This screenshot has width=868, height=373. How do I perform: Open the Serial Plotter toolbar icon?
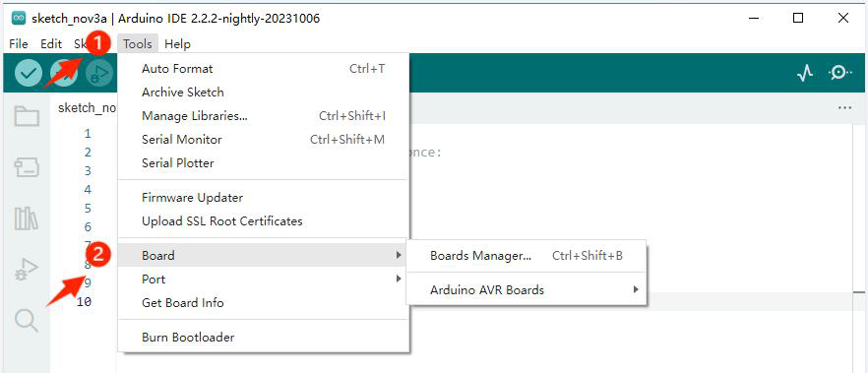[x=805, y=73]
